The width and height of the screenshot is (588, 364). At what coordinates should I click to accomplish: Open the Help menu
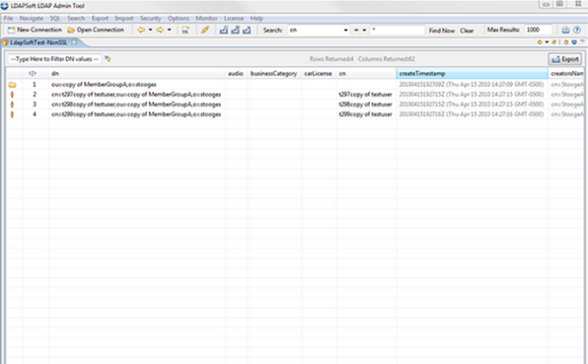(x=257, y=19)
